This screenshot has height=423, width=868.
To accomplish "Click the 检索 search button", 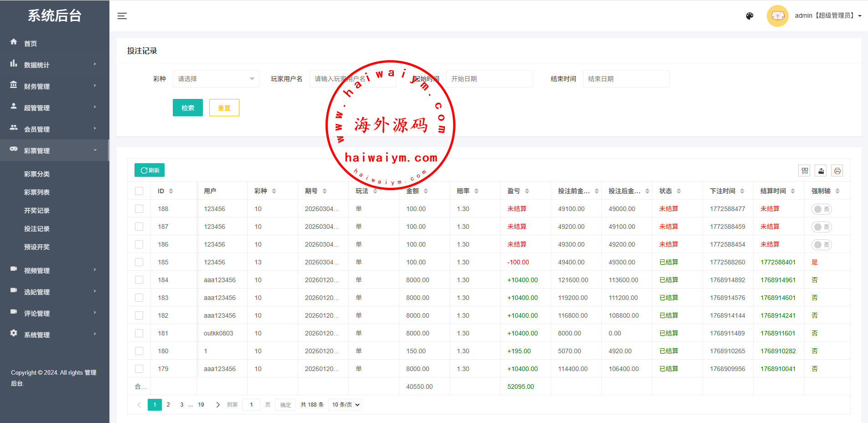I will [187, 108].
